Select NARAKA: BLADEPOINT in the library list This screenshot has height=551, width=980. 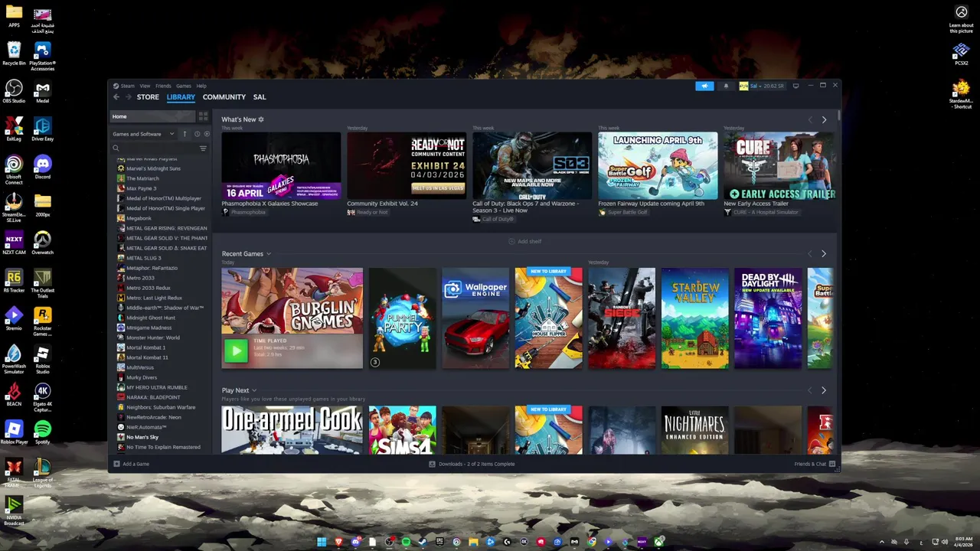(x=153, y=397)
